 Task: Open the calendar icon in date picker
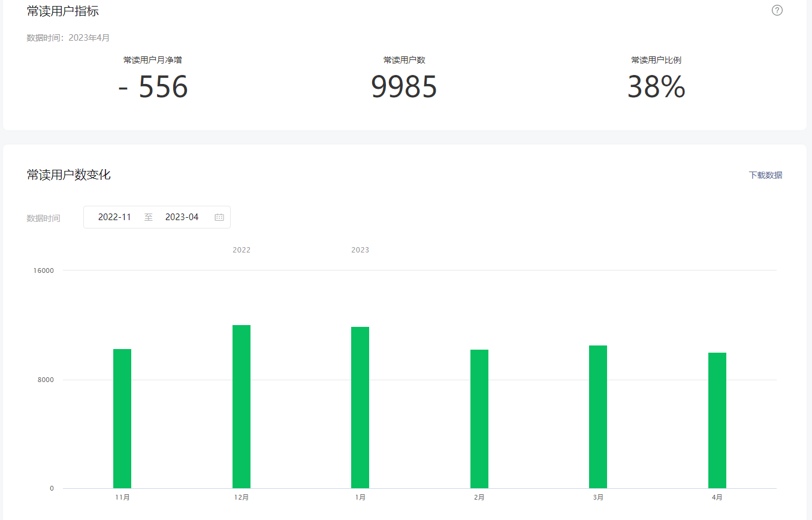(x=219, y=217)
